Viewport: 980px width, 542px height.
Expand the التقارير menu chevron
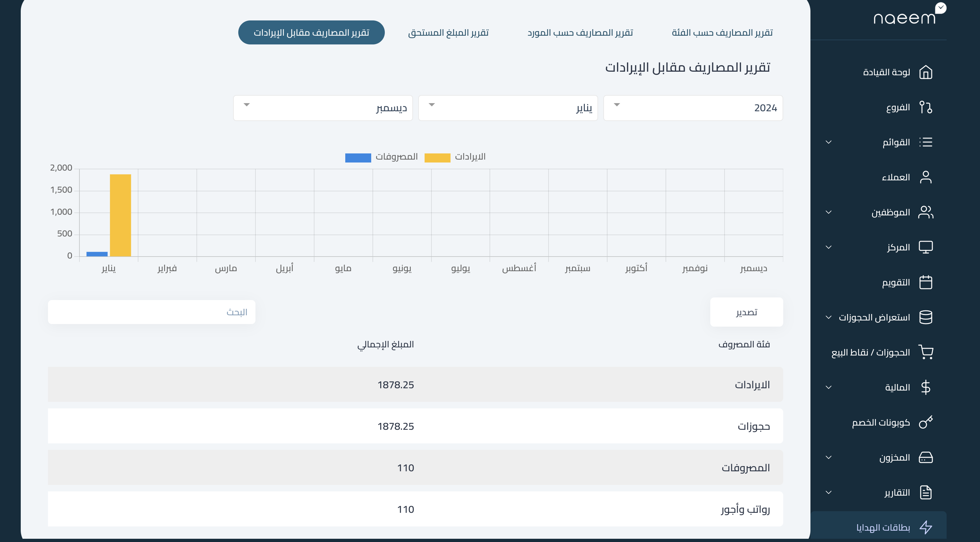[x=829, y=492]
